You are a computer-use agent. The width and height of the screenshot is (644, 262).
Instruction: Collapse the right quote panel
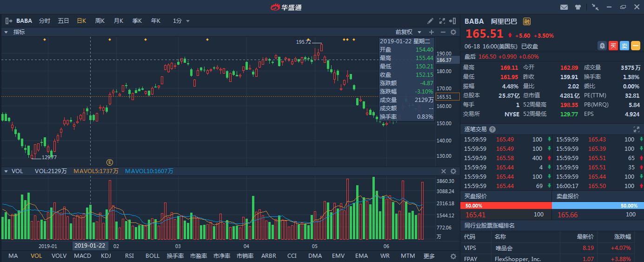(453, 21)
